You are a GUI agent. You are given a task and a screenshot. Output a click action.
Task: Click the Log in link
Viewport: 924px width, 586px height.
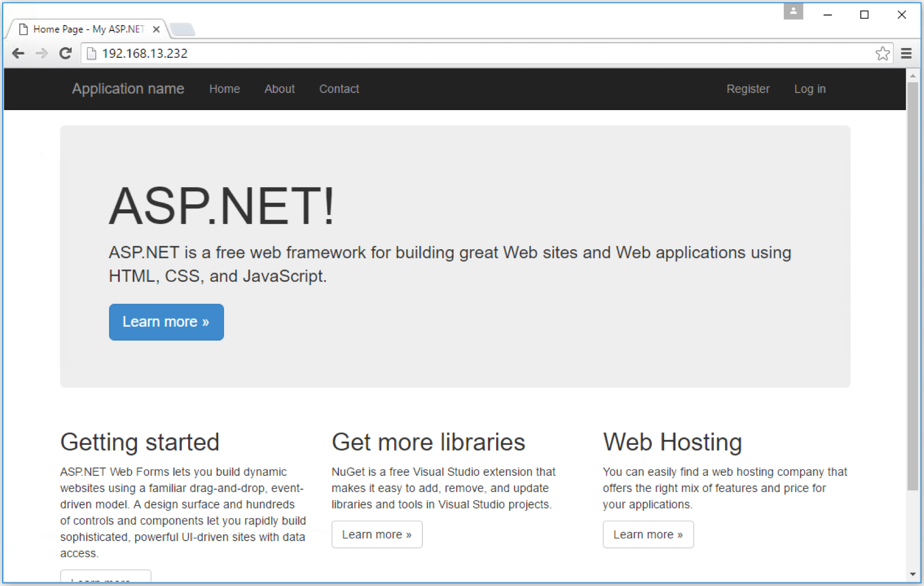(x=810, y=89)
